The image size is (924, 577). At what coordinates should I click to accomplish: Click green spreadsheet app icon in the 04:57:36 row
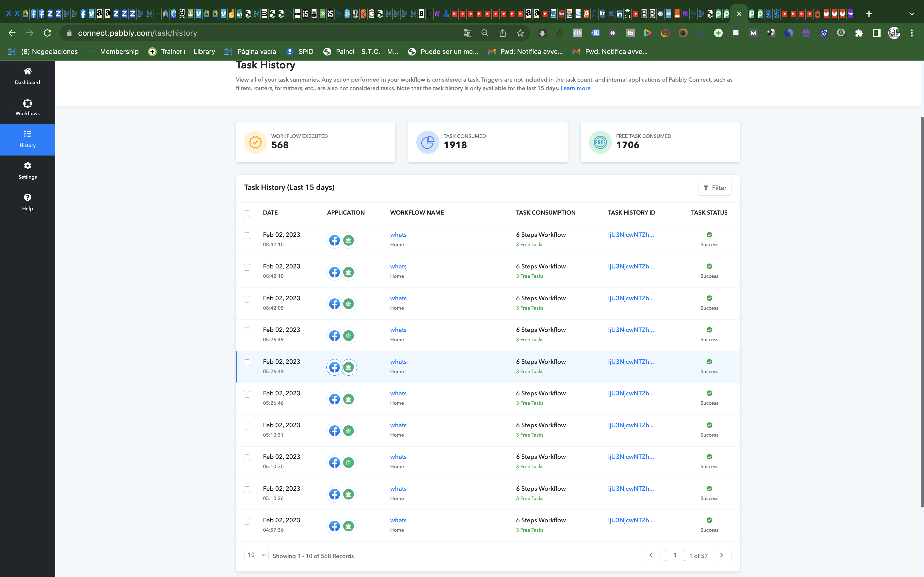click(348, 526)
